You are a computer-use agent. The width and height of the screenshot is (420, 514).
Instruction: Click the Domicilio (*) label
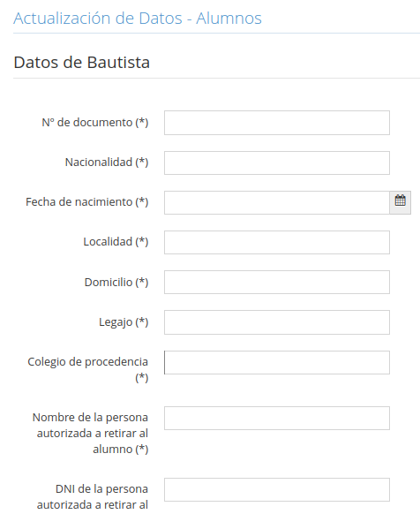pyautogui.click(x=116, y=282)
